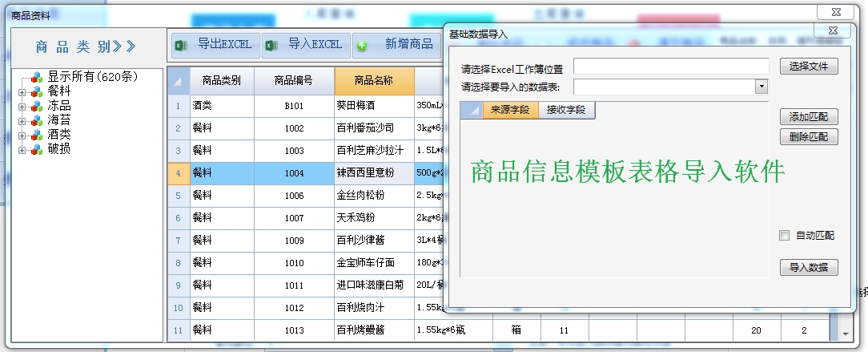Click the 商品类别 column header
868x352 pixels.
(x=222, y=81)
